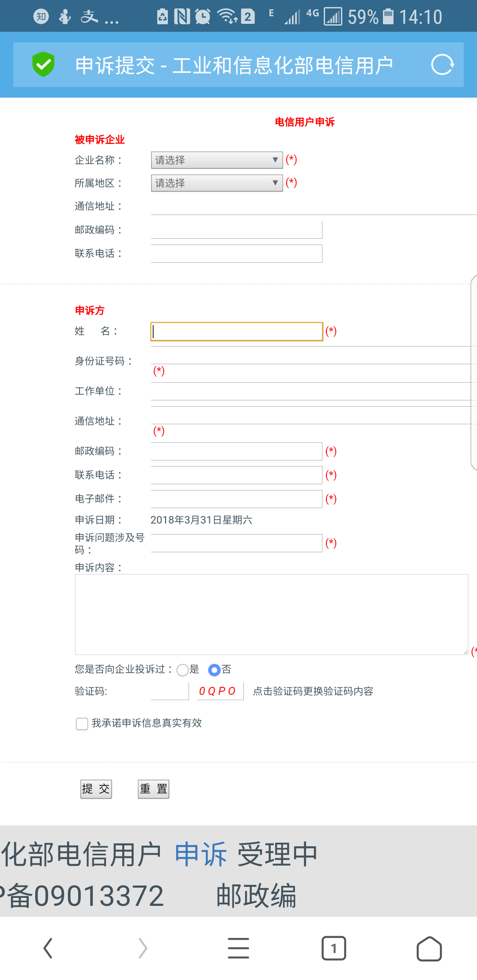This screenshot has height=980, width=477.
Task: Click the 提交 button
Action: (x=96, y=789)
